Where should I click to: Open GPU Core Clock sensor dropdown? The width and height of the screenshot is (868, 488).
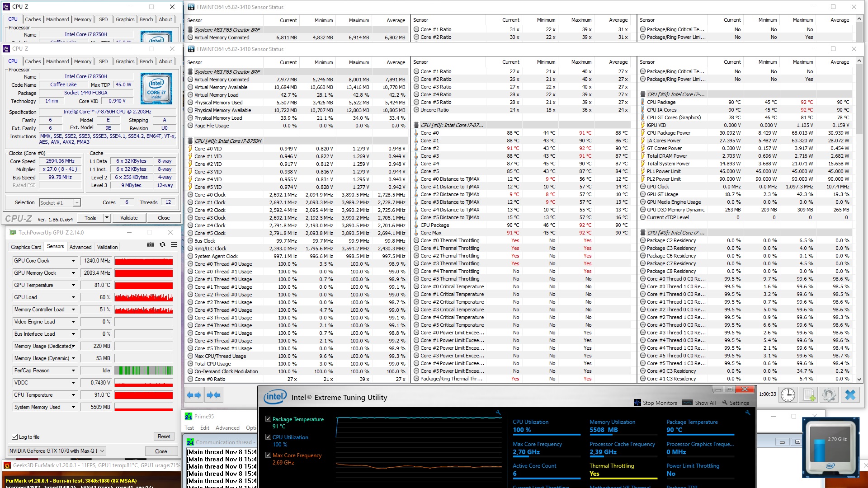click(x=73, y=261)
